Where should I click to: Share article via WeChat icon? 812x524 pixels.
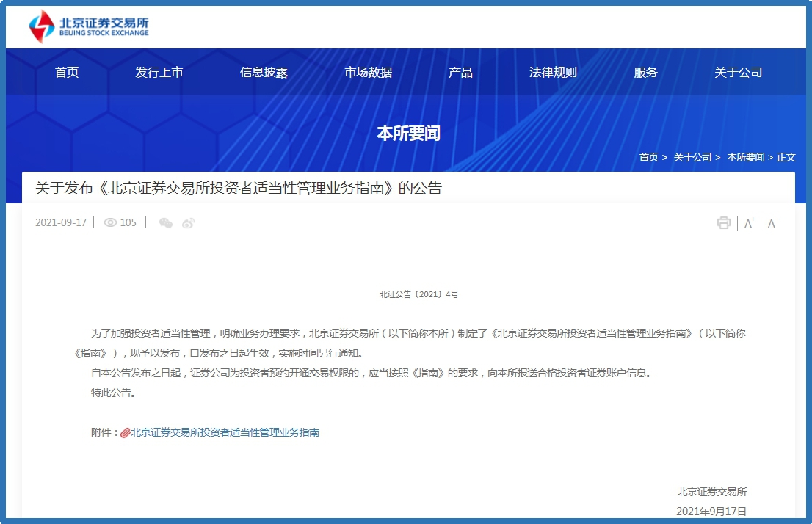tap(166, 223)
